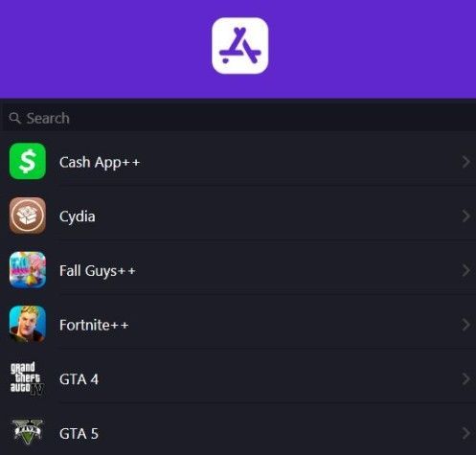The height and width of the screenshot is (455, 476).
Task: Expand the Cydia row chevron
Action: [466, 216]
